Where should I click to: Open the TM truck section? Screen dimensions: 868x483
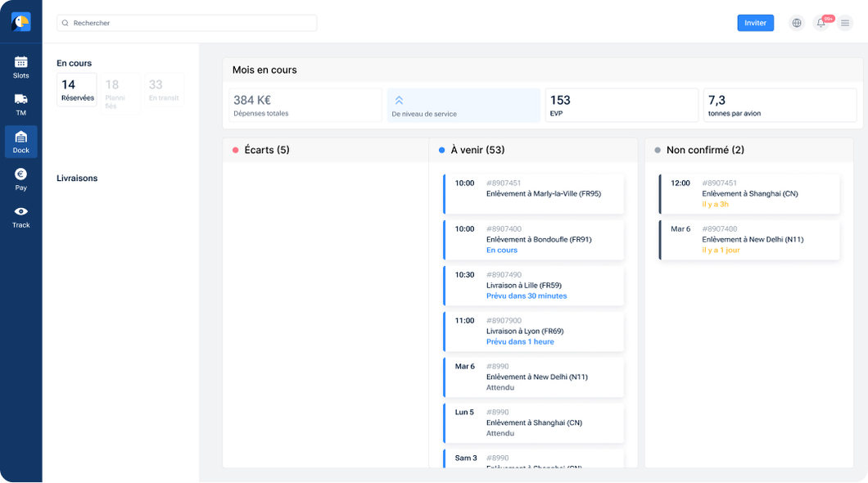pos(21,105)
